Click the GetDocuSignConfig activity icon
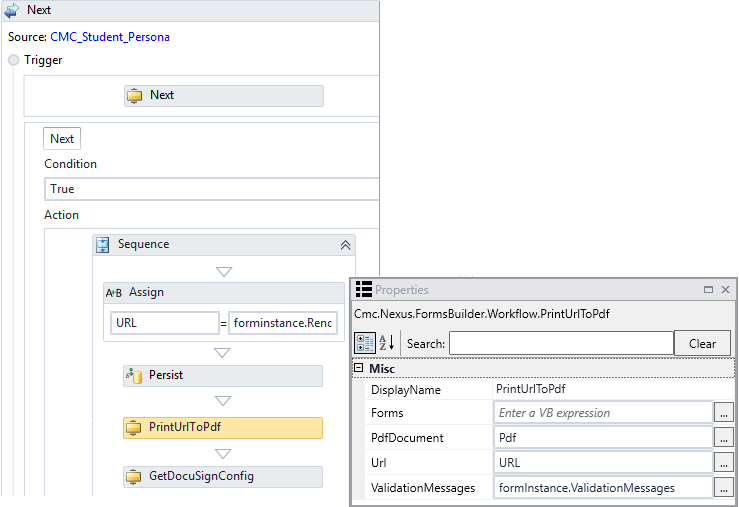The height and width of the screenshot is (507, 739). coord(134,476)
